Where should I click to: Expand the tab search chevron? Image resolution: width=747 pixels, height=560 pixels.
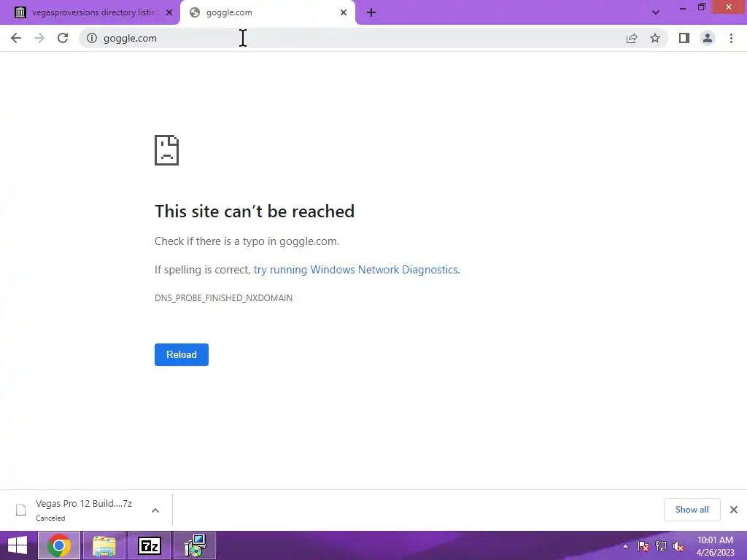point(656,12)
